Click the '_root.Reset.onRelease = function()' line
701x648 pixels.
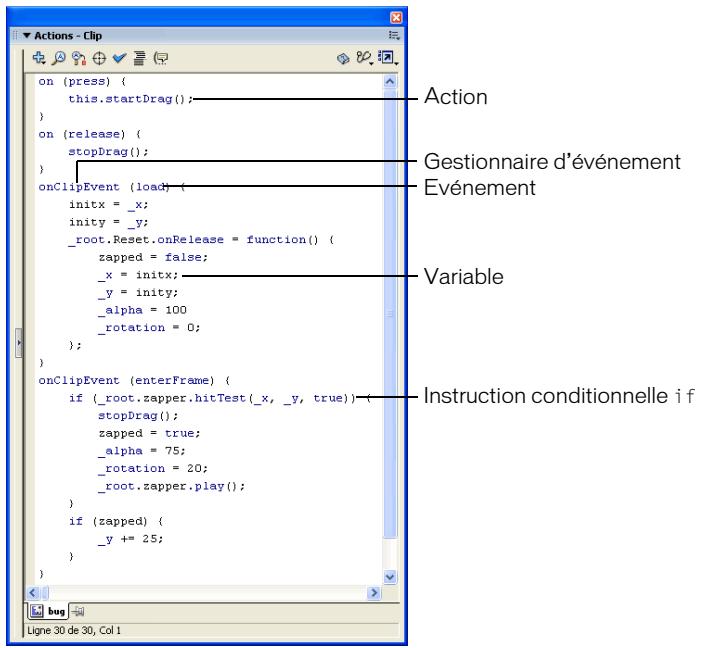[x=201, y=240]
